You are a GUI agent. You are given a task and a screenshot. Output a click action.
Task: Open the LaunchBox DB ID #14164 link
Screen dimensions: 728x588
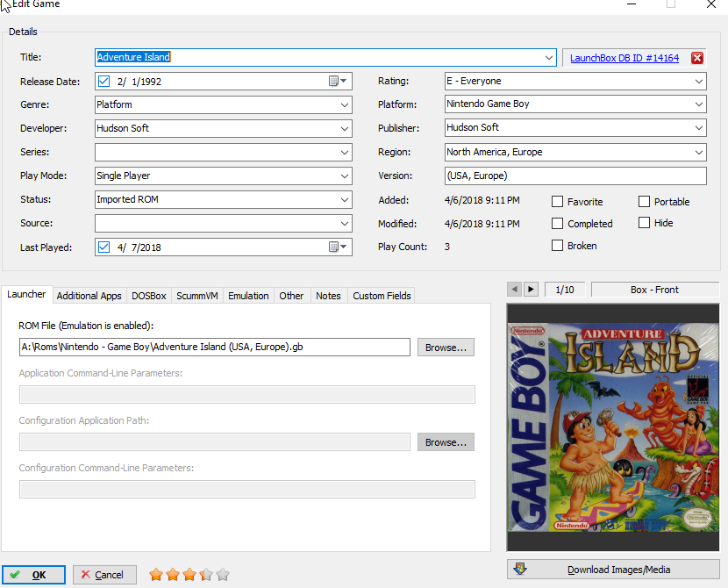624,58
